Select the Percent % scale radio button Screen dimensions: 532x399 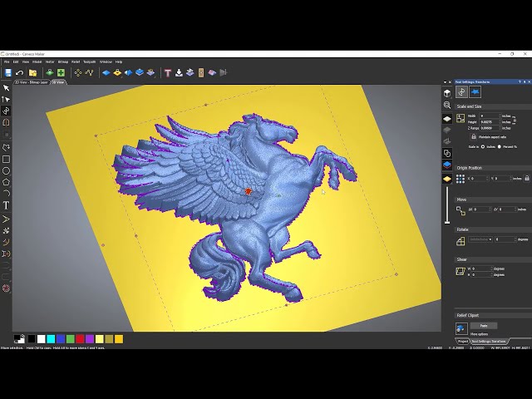point(499,146)
